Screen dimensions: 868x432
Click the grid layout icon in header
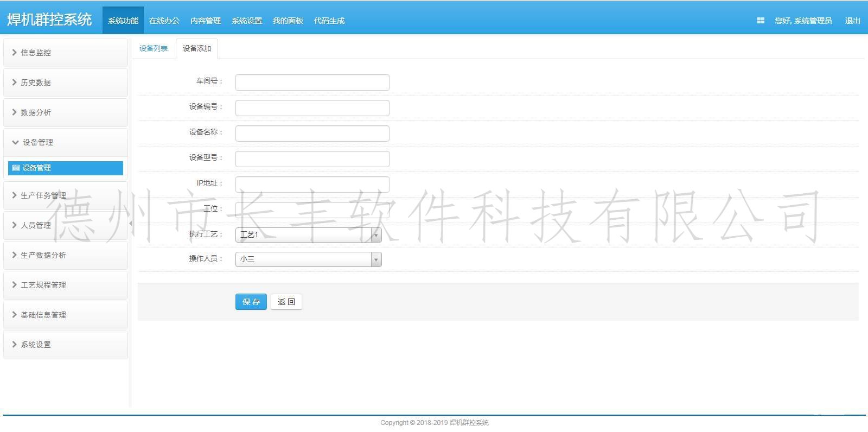pos(760,21)
